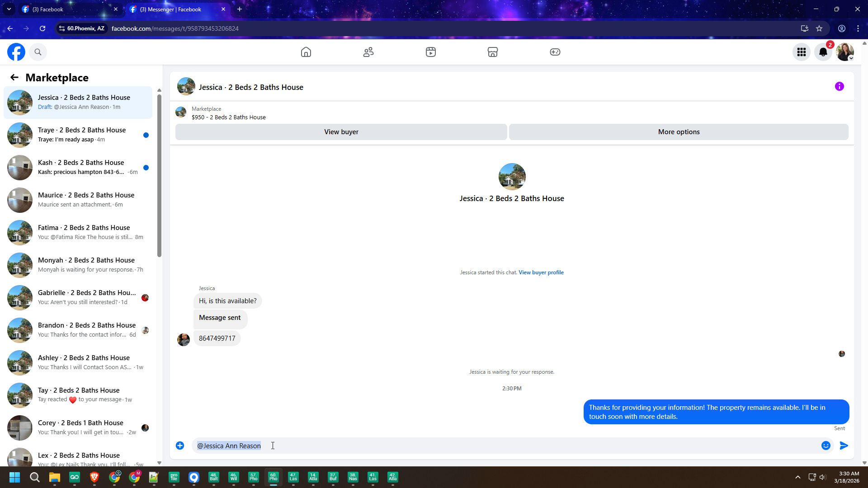Show hidden system tray icons
Screen dimensions: 868x488
pyautogui.click(x=798, y=477)
